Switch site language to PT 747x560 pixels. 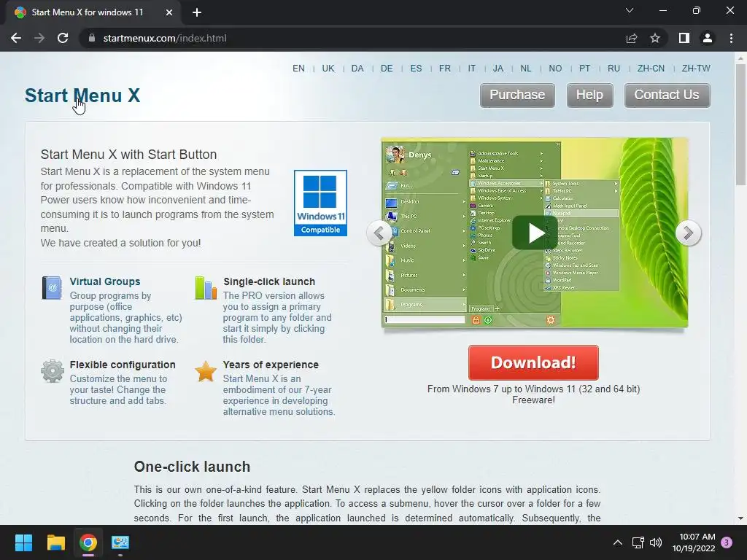tap(585, 68)
